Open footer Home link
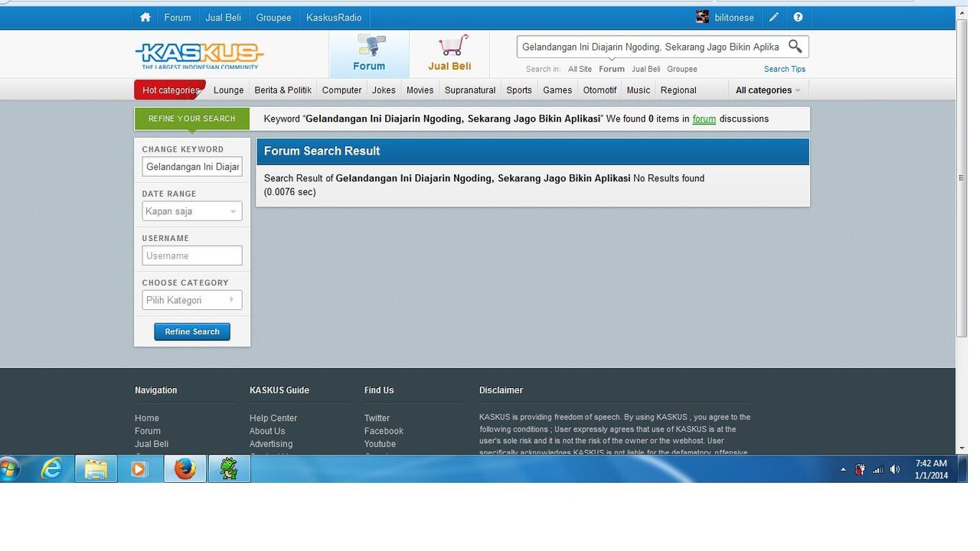This screenshot has width=980, height=551. (147, 418)
